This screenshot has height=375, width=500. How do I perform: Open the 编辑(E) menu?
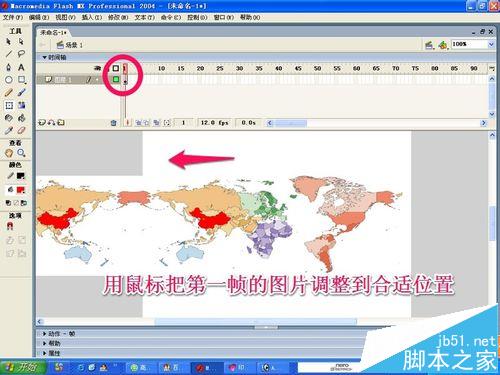point(39,17)
